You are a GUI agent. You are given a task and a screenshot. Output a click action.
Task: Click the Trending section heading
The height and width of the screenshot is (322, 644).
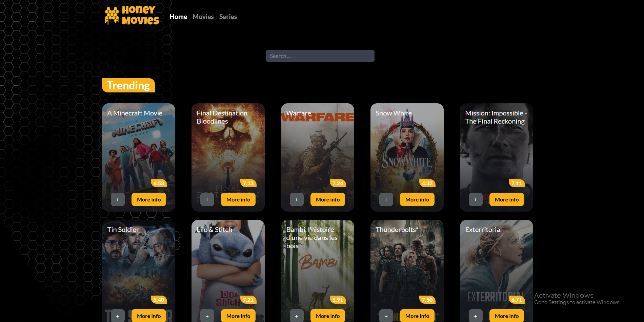point(128,85)
